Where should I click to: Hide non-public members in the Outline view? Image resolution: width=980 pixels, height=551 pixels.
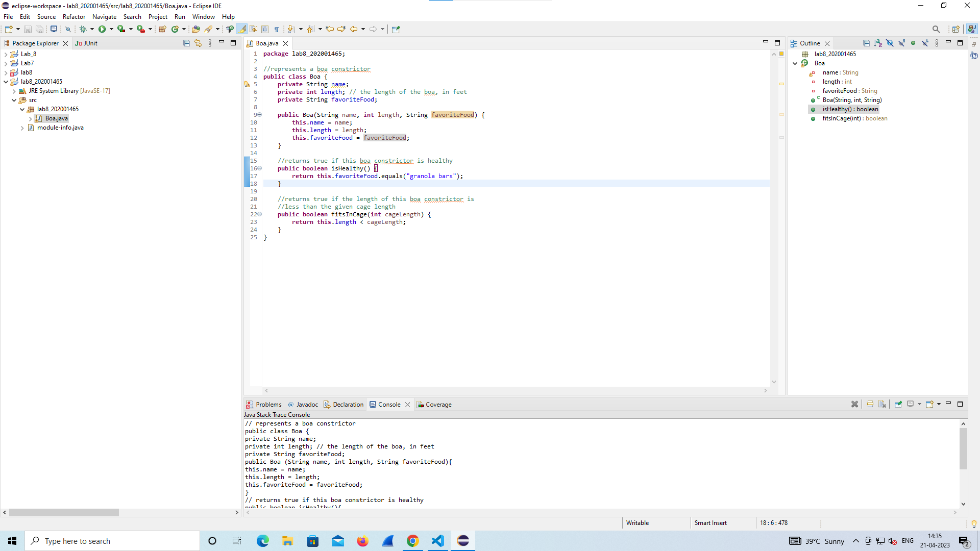(x=913, y=43)
